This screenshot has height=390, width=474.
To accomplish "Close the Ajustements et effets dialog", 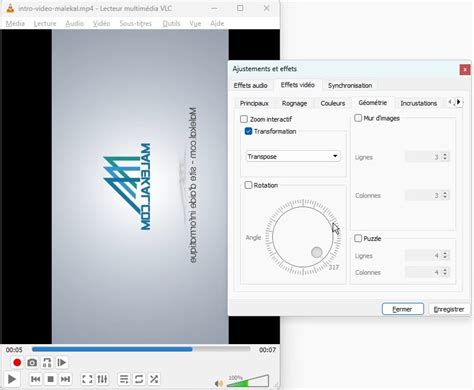I will pos(465,70).
